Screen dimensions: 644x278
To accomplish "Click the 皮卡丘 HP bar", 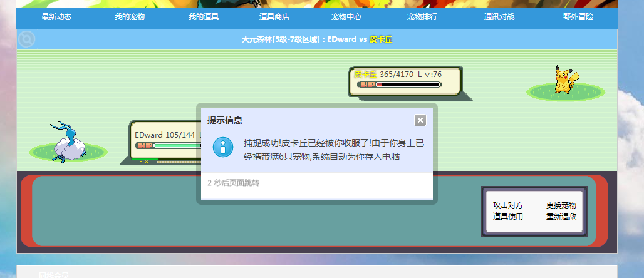I will click(x=399, y=85).
